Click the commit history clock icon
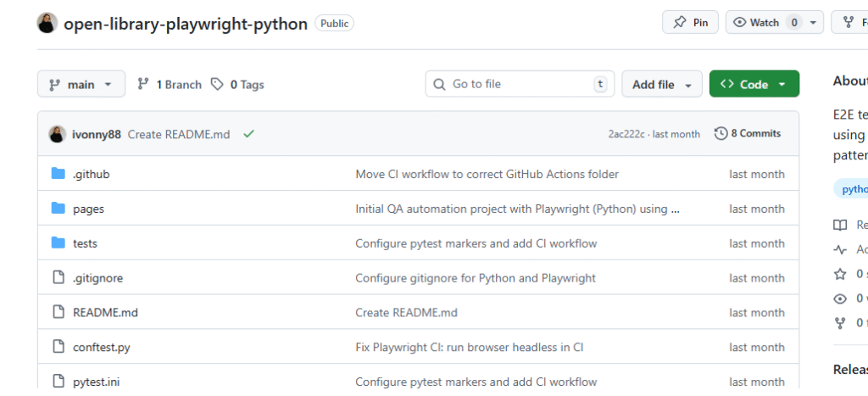Viewport: 868px width, 396px height. click(x=721, y=133)
